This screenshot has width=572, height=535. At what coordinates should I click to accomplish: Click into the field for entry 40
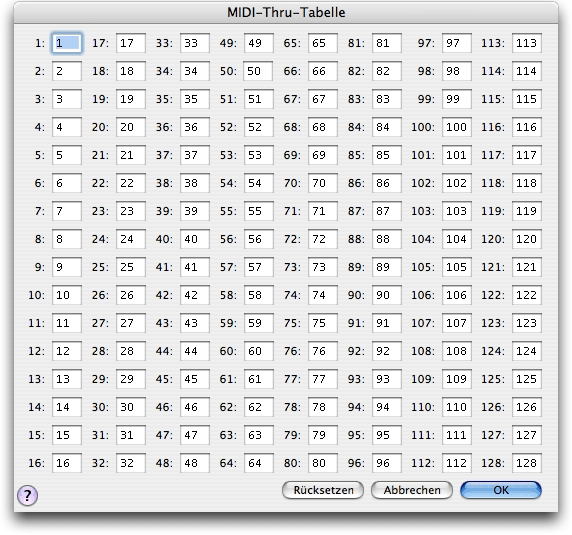(x=195, y=239)
